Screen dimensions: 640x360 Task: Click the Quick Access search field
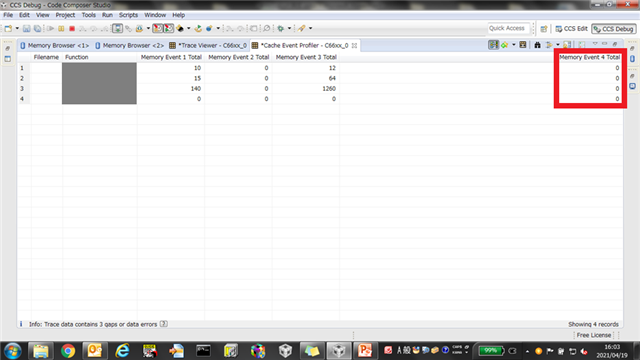508,29
